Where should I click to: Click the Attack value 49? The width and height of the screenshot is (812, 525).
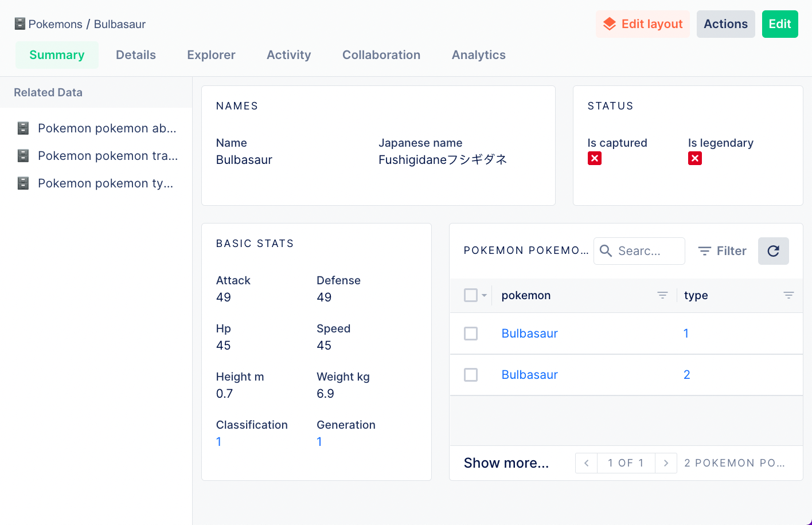coord(224,297)
